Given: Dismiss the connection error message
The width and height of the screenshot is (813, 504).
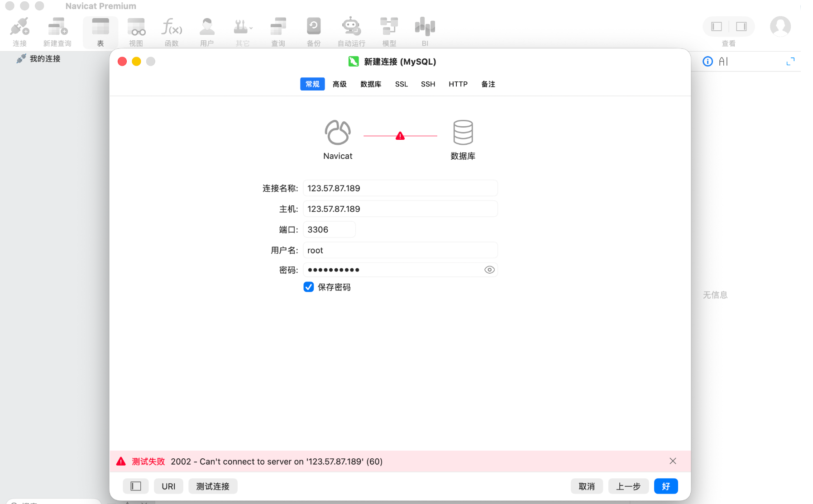Looking at the screenshot, I should tap(673, 461).
